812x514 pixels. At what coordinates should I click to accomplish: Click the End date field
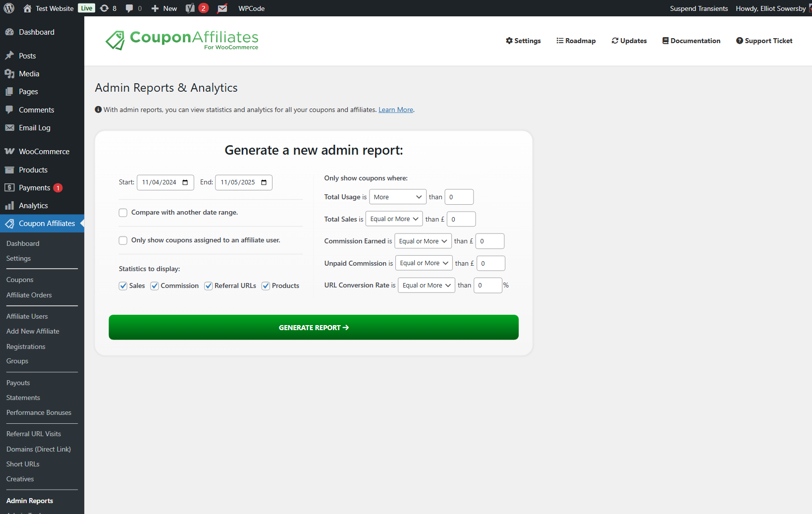pos(244,182)
